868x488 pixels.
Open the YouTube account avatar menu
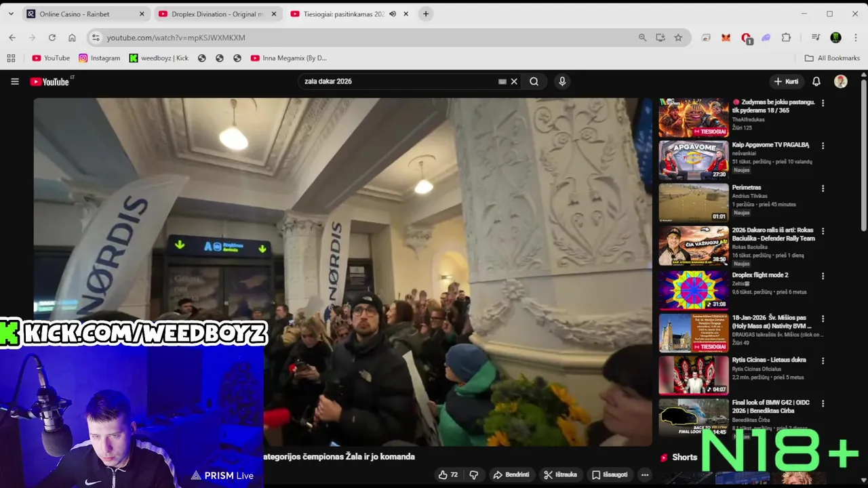pyautogui.click(x=841, y=81)
